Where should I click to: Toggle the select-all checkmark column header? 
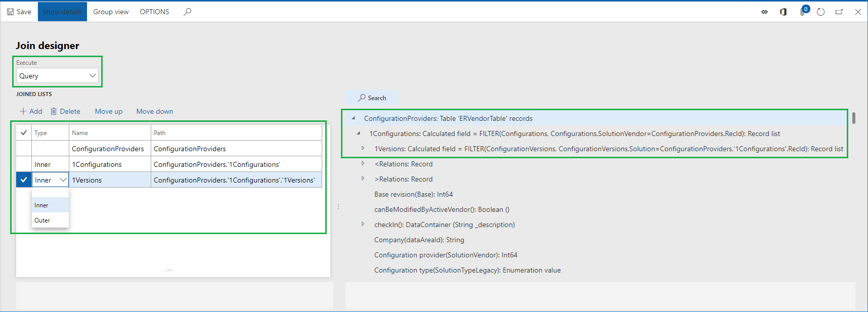pos(24,133)
